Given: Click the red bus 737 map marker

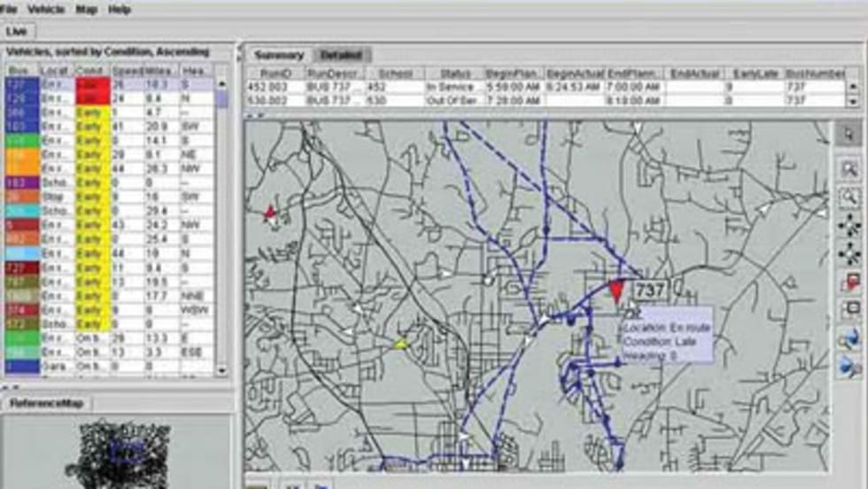Looking at the screenshot, I should pyautogui.click(x=617, y=291).
